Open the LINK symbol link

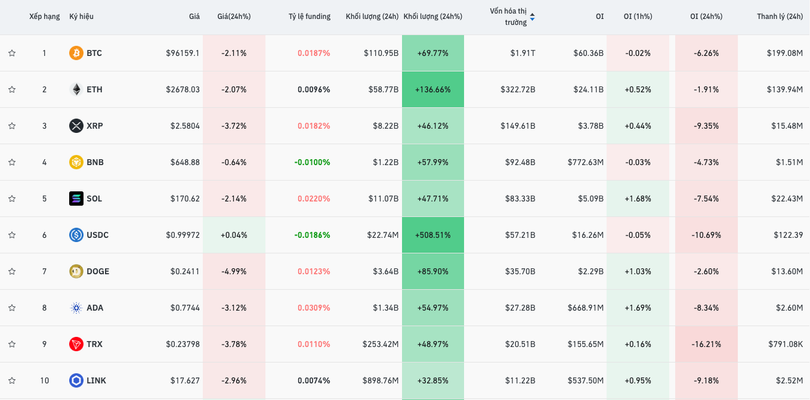(96, 381)
